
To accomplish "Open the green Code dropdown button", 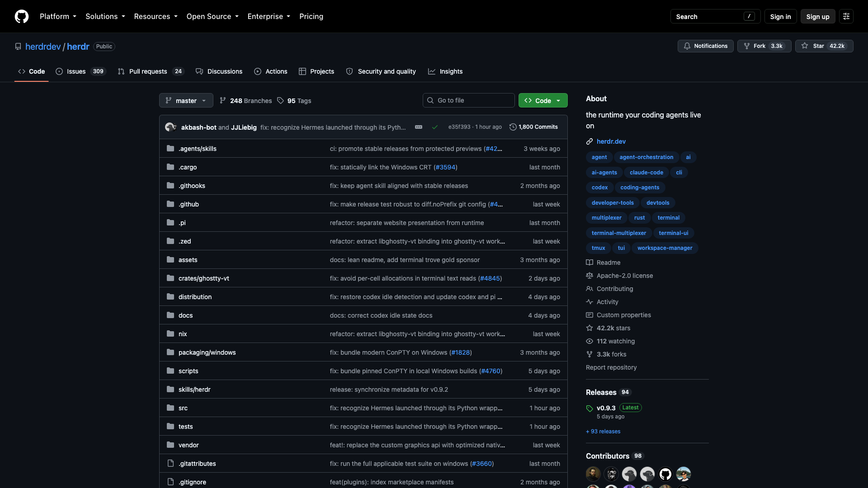I will (x=543, y=100).
